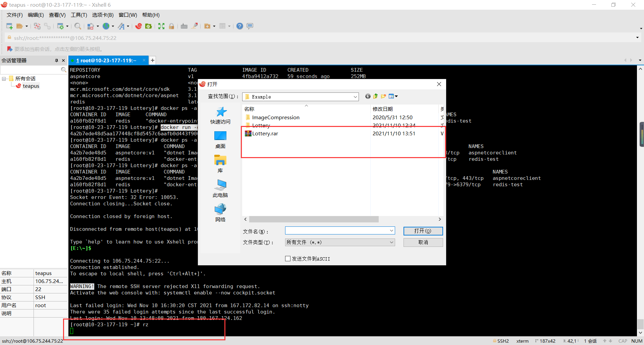Click the file list horizontal scrollbar

[314, 219]
